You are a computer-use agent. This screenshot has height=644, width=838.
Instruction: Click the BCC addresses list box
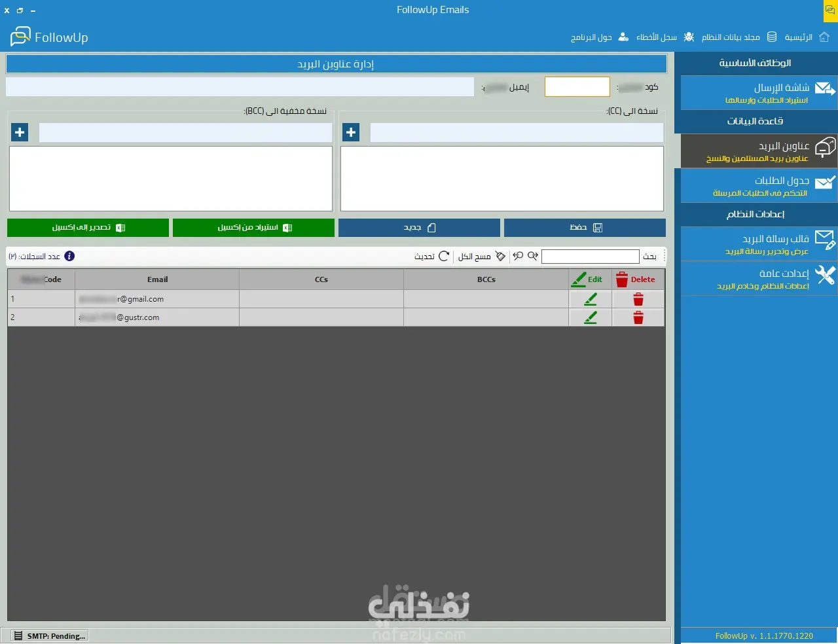click(171, 179)
